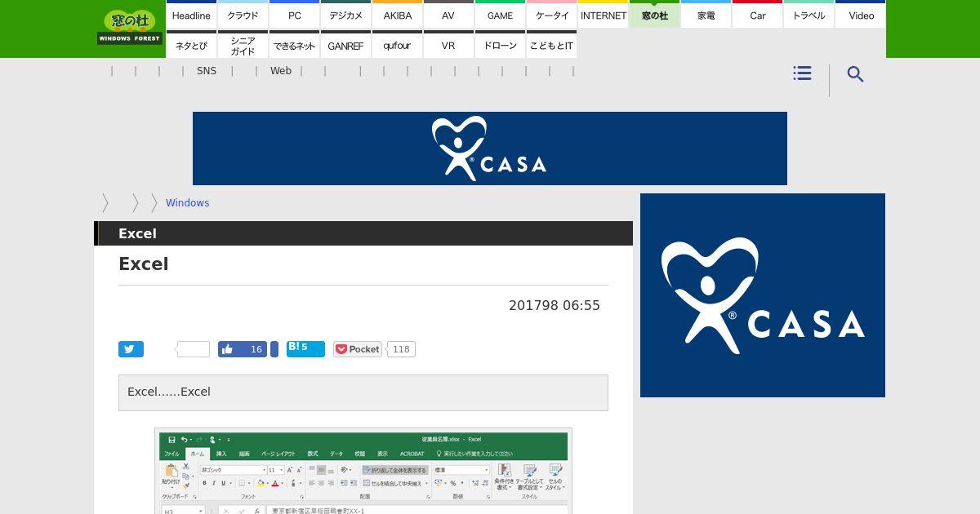Click the Excel article title heading
The width and height of the screenshot is (980, 514).
coord(144,264)
